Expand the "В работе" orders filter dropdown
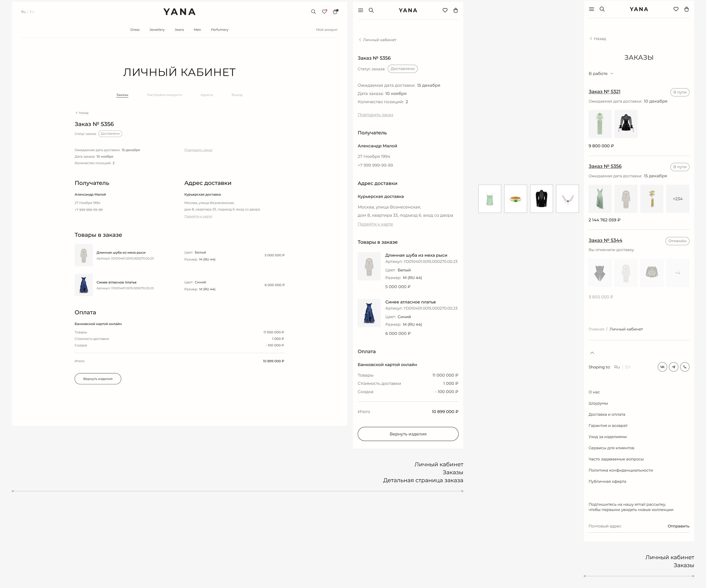 click(x=601, y=73)
